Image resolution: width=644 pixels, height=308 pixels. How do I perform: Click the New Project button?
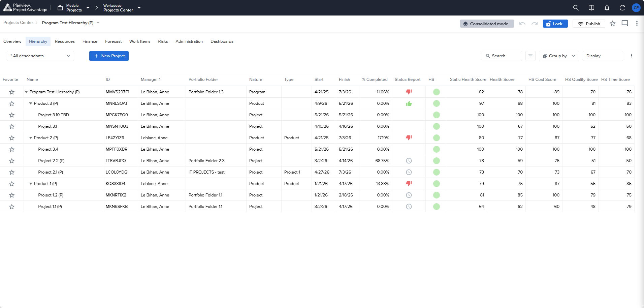coord(109,56)
